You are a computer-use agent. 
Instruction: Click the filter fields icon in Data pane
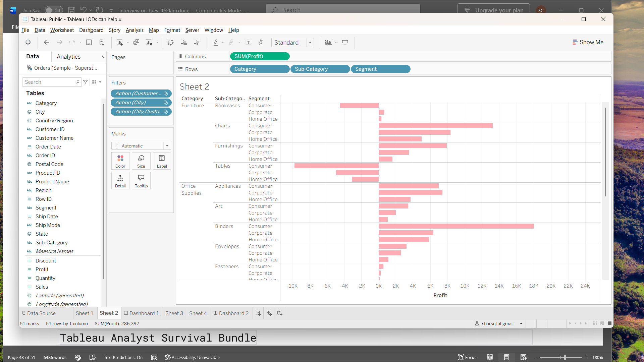click(86, 82)
